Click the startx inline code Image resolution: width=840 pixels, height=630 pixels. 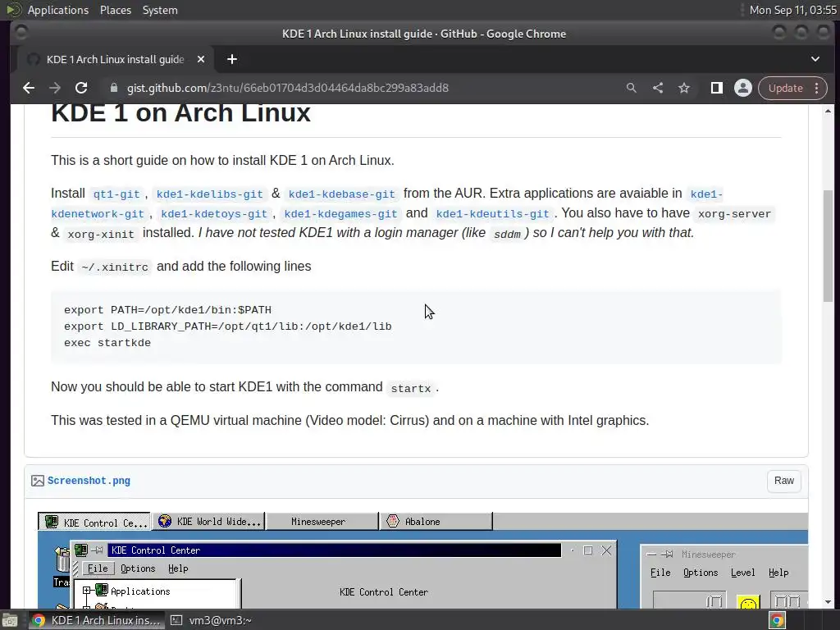coord(410,388)
